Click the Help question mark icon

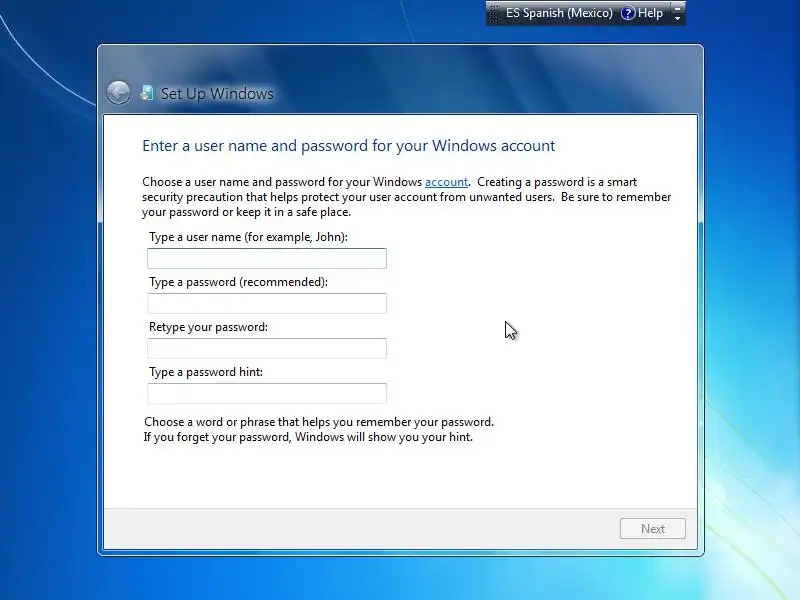[628, 13]
